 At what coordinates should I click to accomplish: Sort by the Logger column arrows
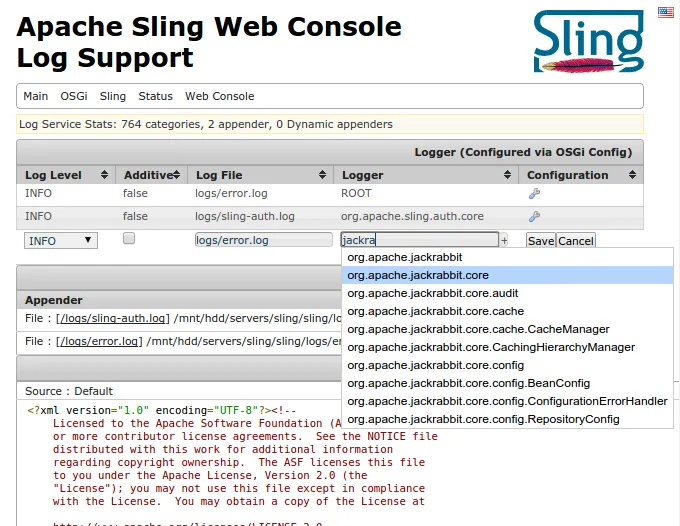(x=507, y=175)
